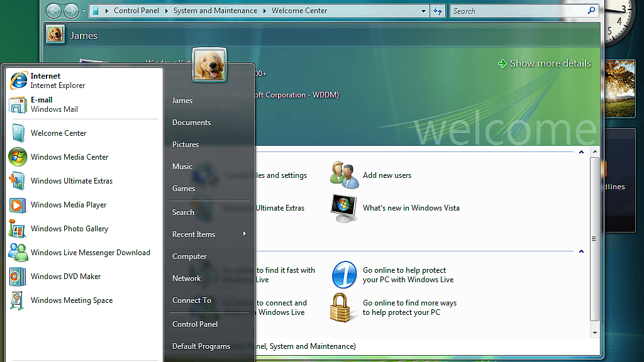Open Windows Photo Gallery
644x362 pixels.
pos(69,229)
